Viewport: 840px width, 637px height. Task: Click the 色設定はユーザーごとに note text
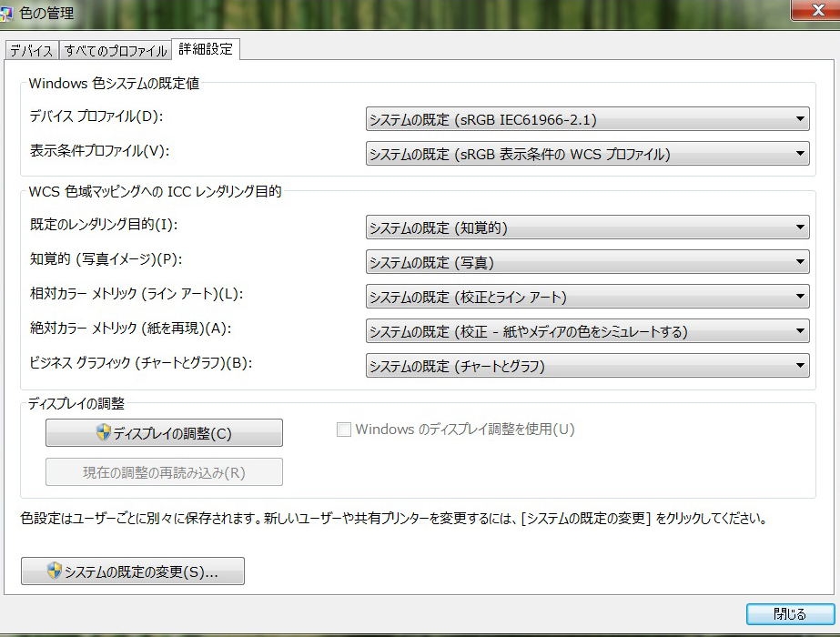(x=394, y=519)
